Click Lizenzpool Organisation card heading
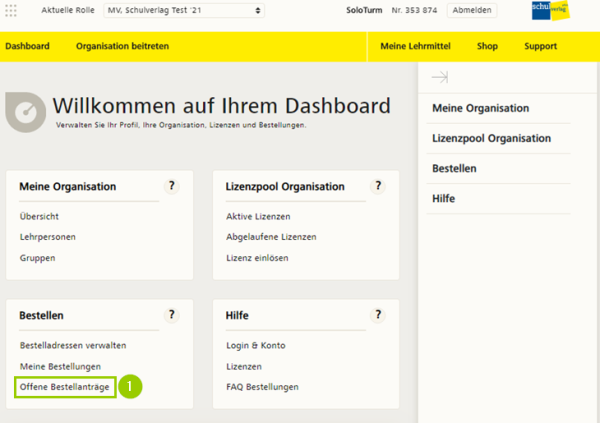Image resolution: width=600 pixels, height=423 pixels. tap(285, 186)
